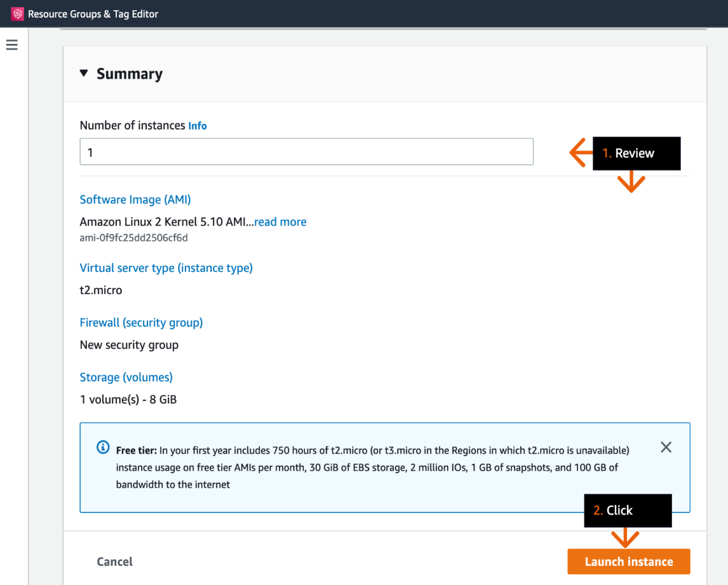This screenshot has height=585, width=728.
Task: Click the ami-0f9fc25dd2506cf6d identifier text
Action: tap(133, 238)
